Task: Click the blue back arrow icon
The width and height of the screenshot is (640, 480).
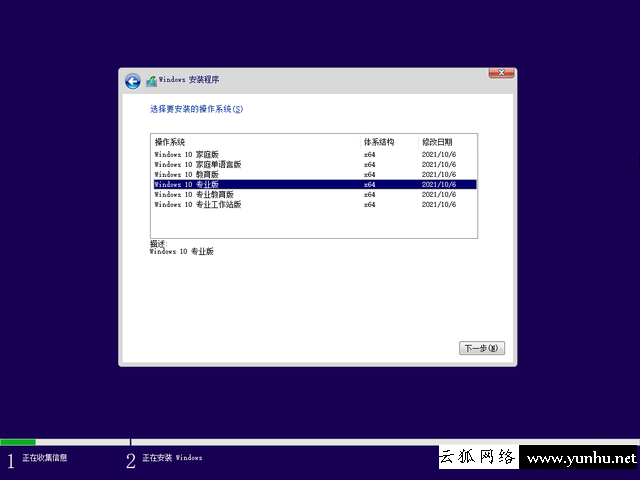Action: click(x=133, y=82)
